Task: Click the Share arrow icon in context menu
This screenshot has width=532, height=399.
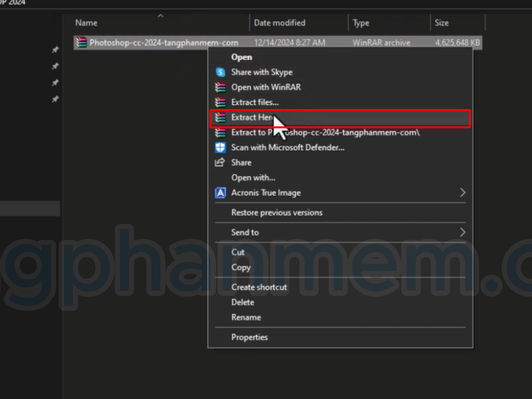Action: (x=220, y=162)
